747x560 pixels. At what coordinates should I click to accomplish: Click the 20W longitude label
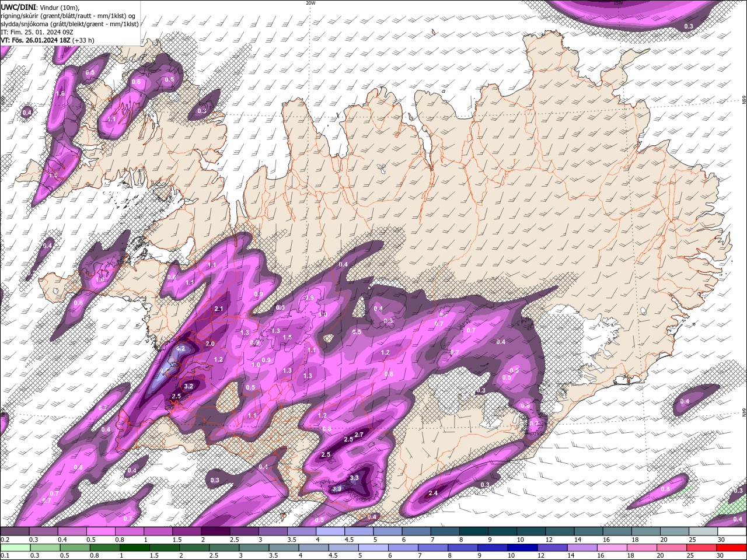310,3
